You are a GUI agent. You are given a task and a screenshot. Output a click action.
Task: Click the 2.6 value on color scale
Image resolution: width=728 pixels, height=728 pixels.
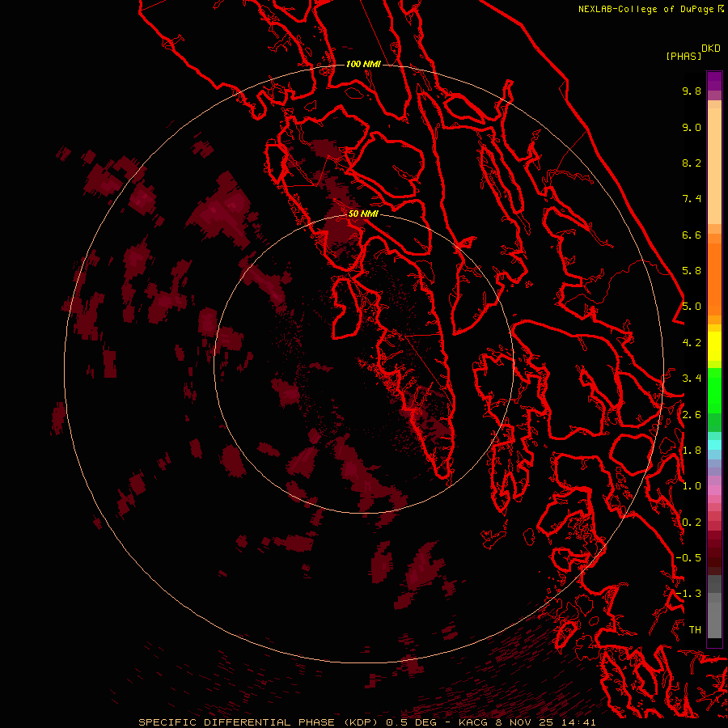[692, 415]
